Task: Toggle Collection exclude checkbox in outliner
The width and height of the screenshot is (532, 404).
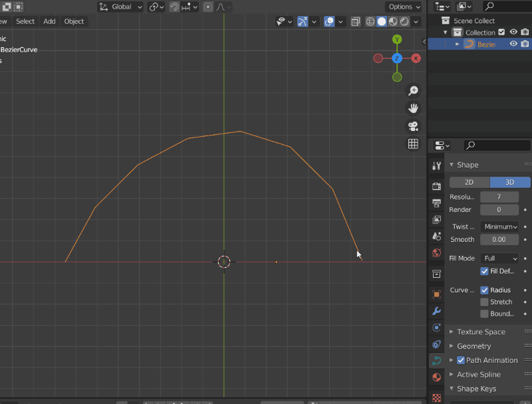Action: pyautogui.click(x=501, y=32)
